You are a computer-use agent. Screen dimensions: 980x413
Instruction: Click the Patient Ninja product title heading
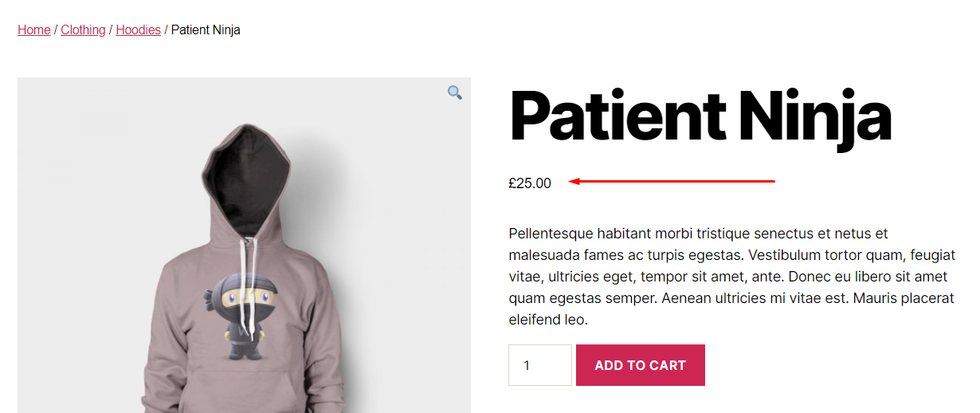click(x=700, y=116)
